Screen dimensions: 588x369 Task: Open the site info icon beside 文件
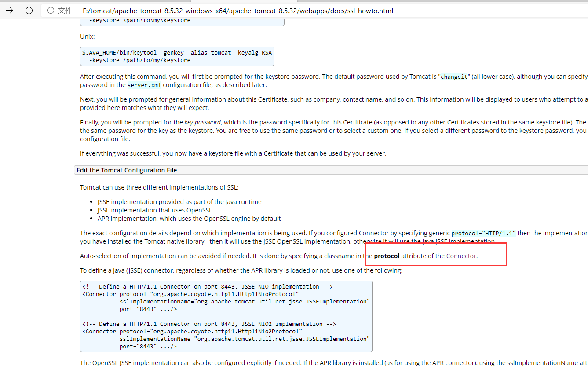[x=51, y=11]
